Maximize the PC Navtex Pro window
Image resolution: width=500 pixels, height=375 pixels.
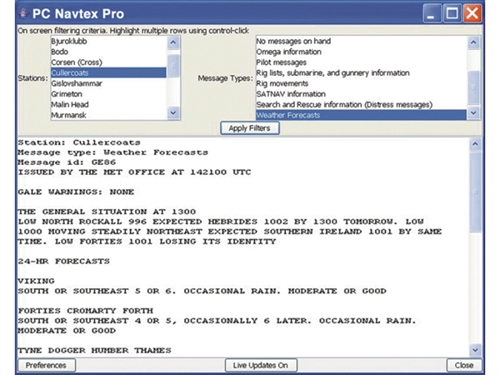[452, 14]
